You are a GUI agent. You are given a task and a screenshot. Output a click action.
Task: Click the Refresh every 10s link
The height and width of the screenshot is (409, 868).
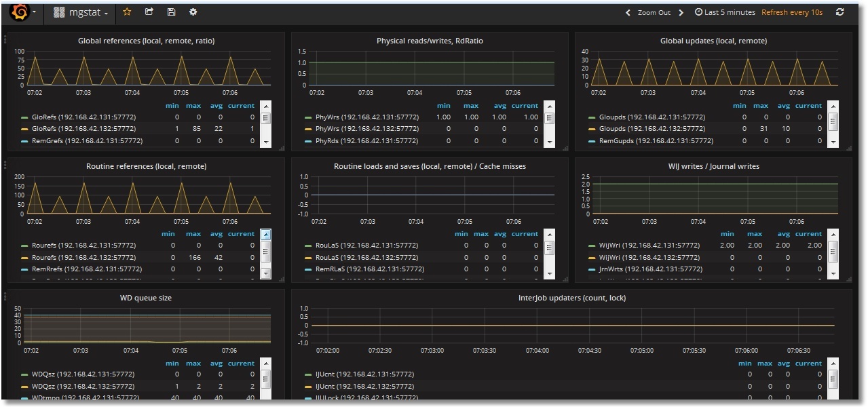pyautogui.click(x=791, y=12)
